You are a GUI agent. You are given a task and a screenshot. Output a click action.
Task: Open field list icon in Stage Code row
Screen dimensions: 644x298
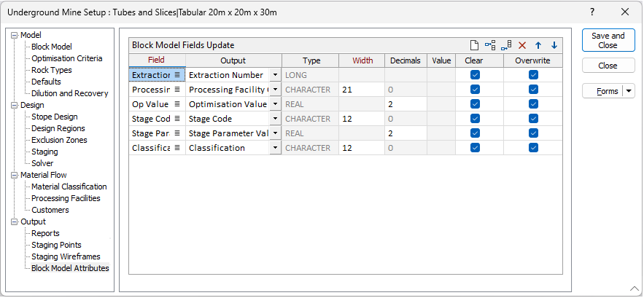tap(177, 119)
